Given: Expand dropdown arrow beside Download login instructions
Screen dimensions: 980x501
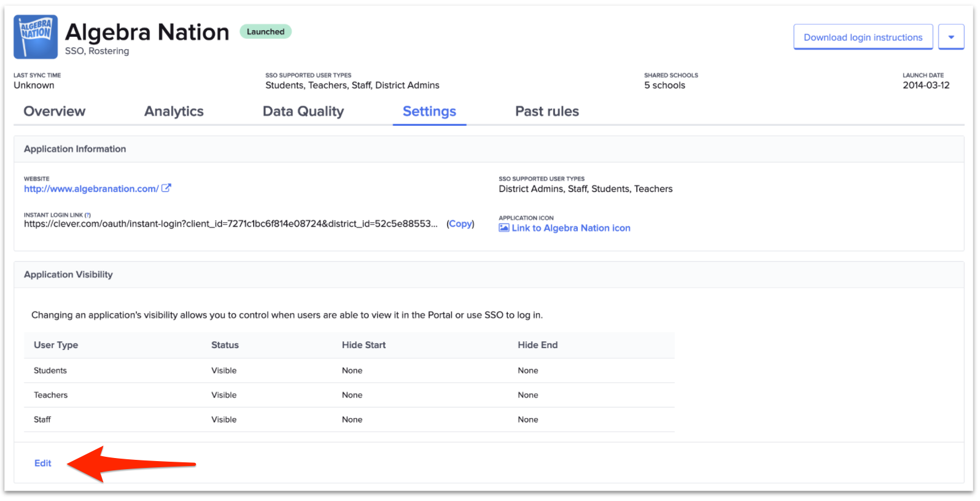Looking at the screenshot, I should (951, 37).
